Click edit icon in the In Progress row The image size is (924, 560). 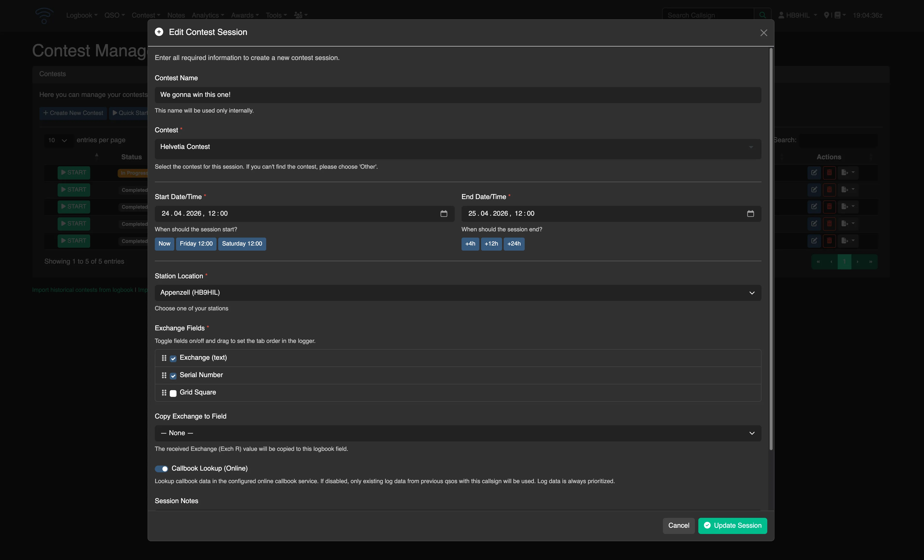pos(814,173)
